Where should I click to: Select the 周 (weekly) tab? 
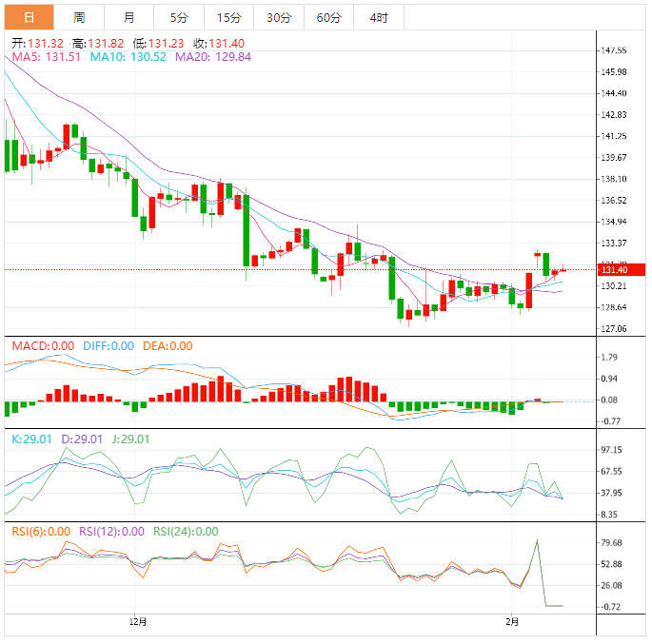79,17
